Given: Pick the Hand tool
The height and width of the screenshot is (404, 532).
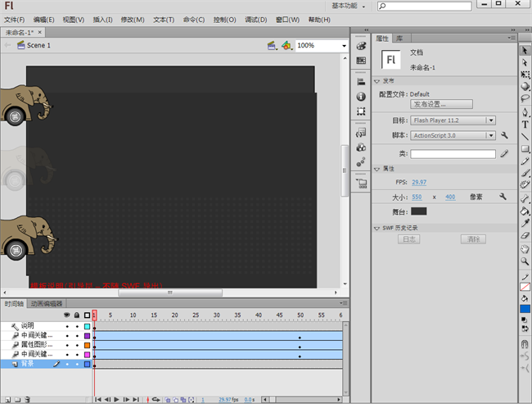Looking at the screenshot, I should 525,248.
